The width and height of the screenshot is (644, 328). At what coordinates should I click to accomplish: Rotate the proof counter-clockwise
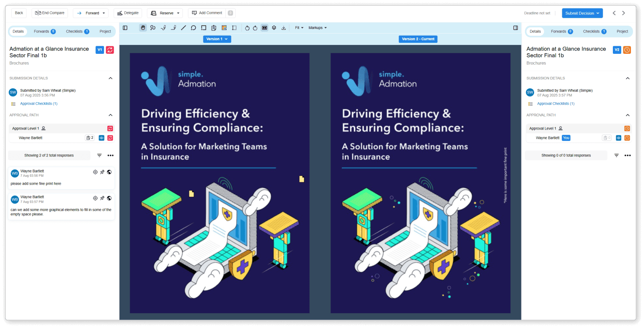pos(247,28)
